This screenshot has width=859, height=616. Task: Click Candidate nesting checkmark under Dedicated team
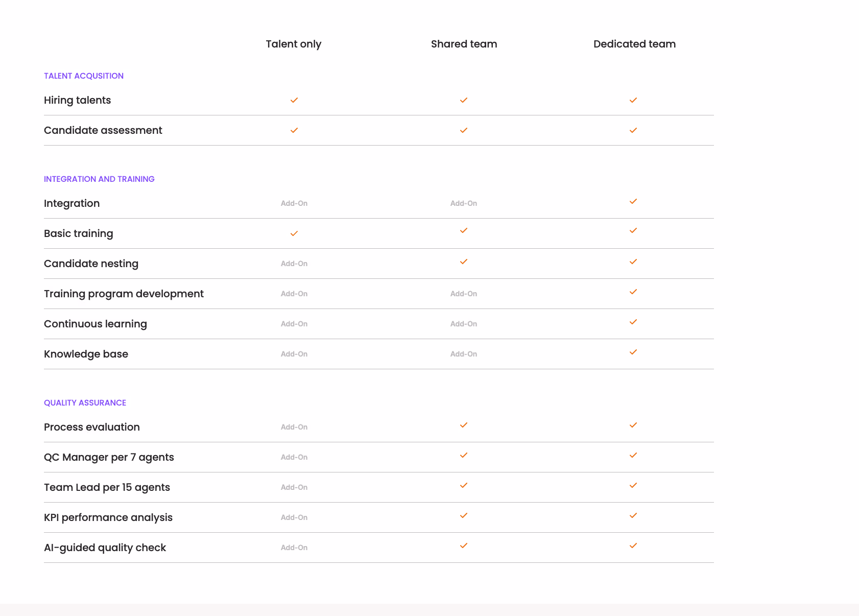point(633,262)
